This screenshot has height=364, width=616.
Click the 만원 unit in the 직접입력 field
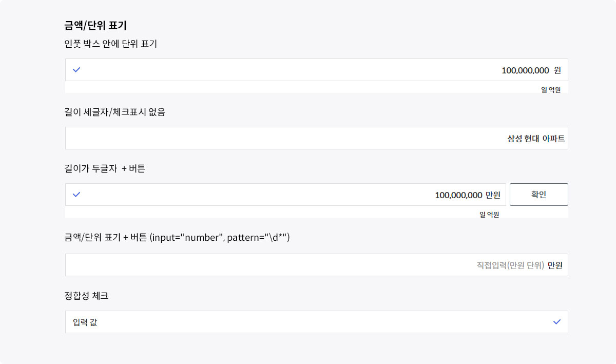[x=555, y=265]
